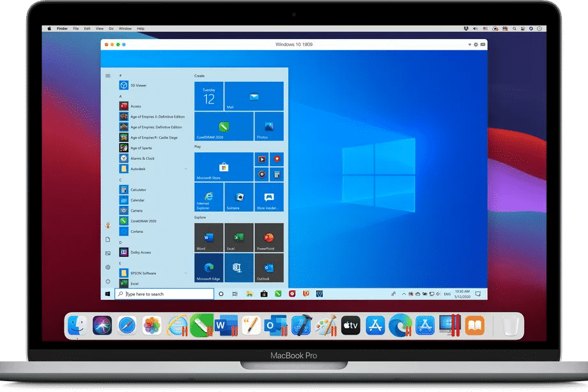Launch Age of Sparta from the app list
Image resolution: width=588 pixels, height=392 pixels.
coord(135,148)
